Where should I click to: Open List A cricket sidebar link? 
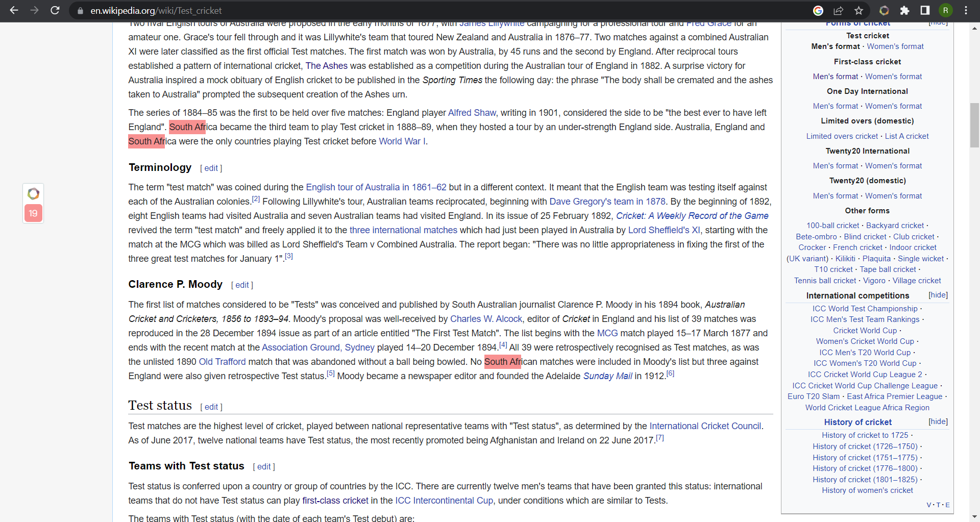[906, 136]
